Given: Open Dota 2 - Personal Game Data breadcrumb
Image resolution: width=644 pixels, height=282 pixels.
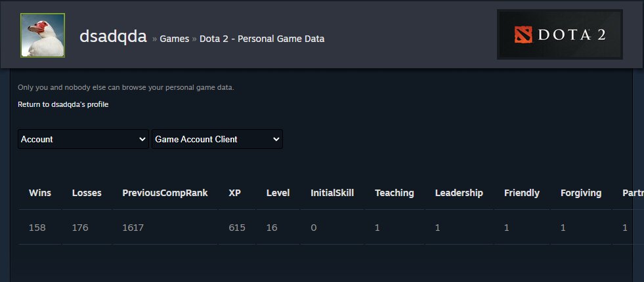Looking at the screenshot, I should (x=262, y=39).
